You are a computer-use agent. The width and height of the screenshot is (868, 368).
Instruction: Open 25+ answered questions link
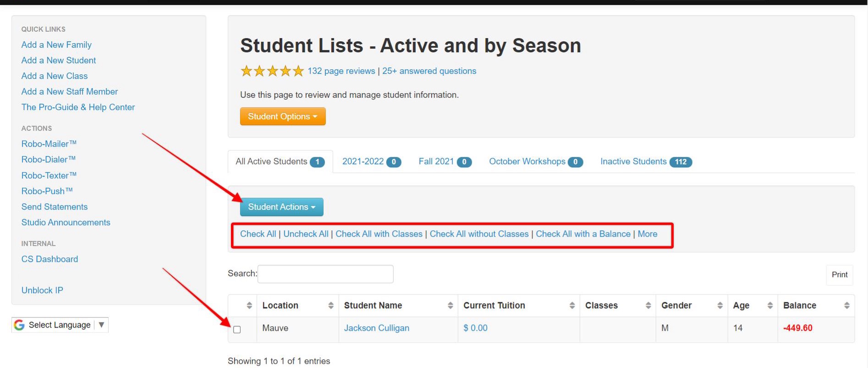(429, 71)
